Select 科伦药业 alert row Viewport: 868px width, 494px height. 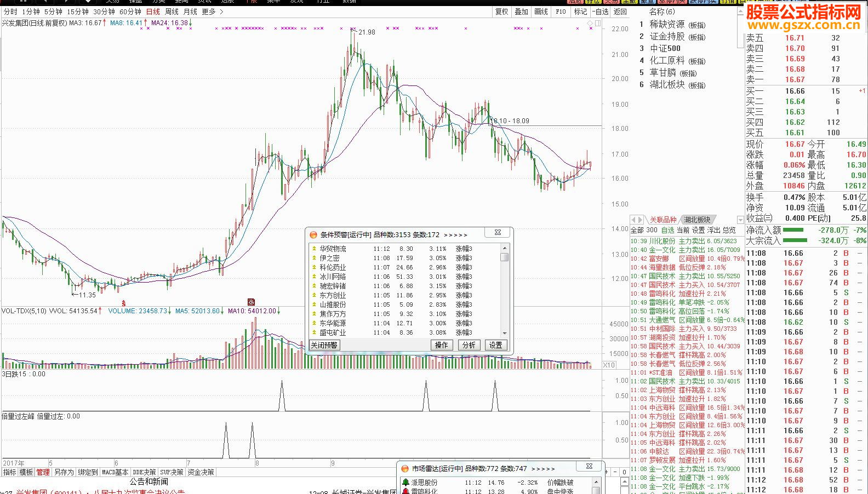(406, 267)
